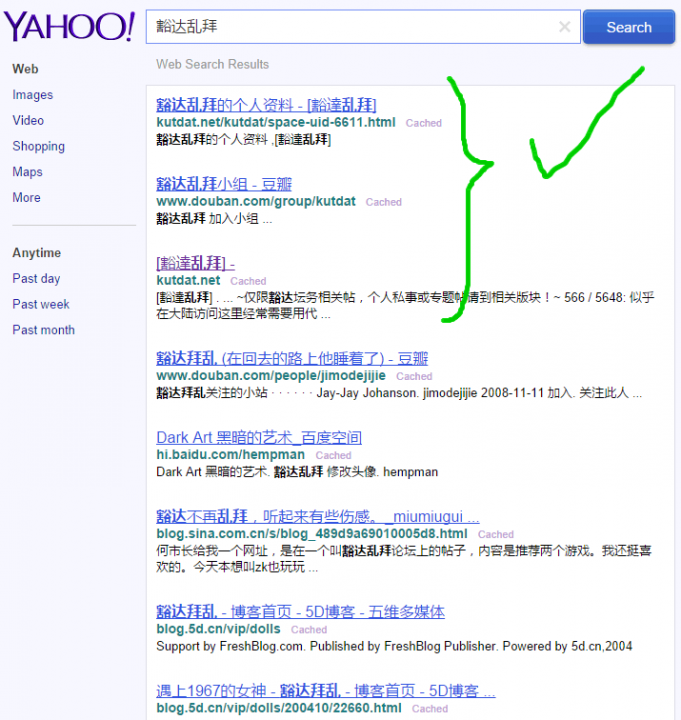Click the search input field
This screenshot has width=681, height=720.
tap(350, 28)
